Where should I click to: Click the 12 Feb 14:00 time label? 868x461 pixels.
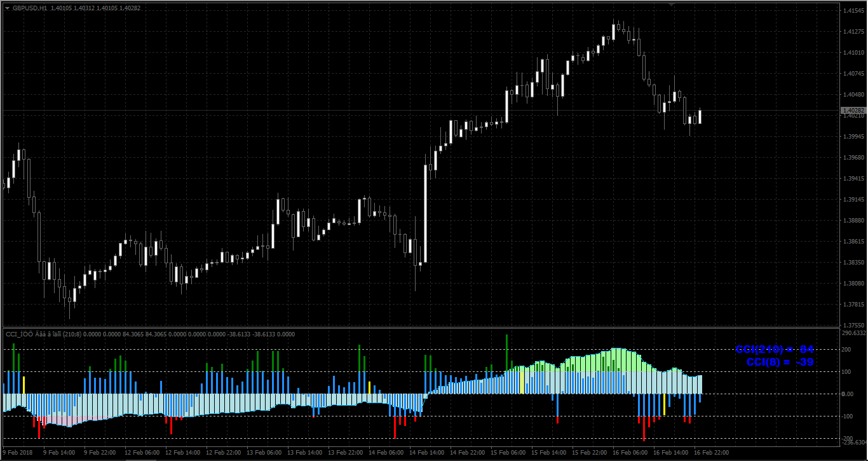click(182, 453)
